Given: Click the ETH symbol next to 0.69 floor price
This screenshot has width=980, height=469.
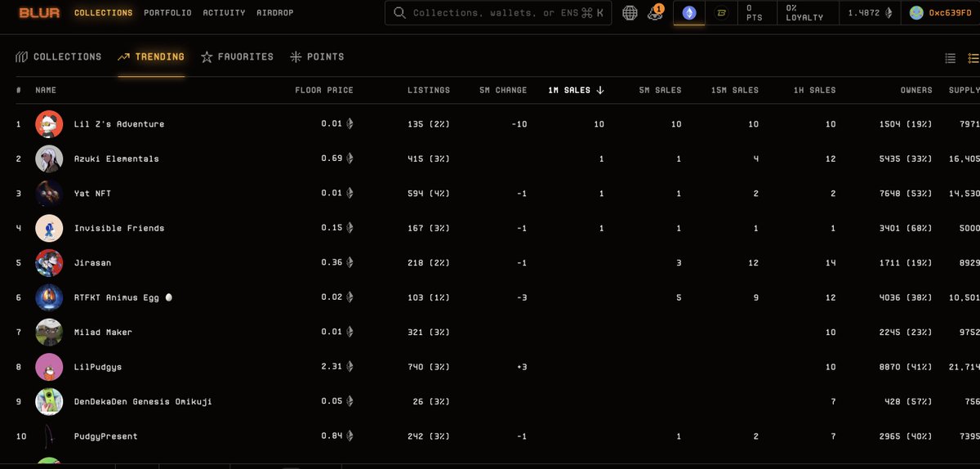Looking at the screenshot, I should [351, 159].
